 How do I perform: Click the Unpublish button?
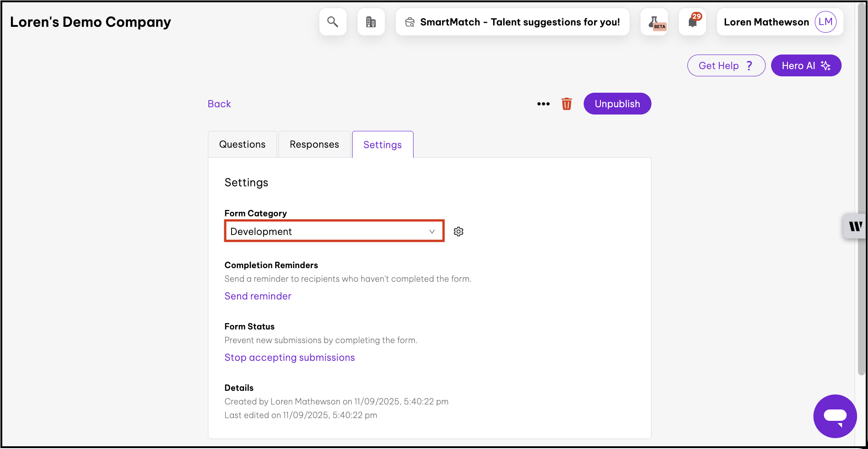tap(617, 104)
